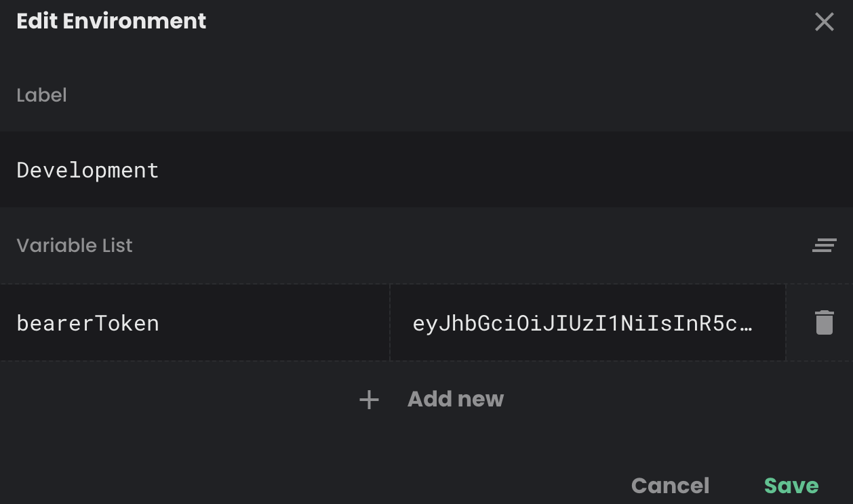This screenshot has width=853, height=504.
Task: Close the Edit Environment dialog with the X
Action: pos(824,21)
